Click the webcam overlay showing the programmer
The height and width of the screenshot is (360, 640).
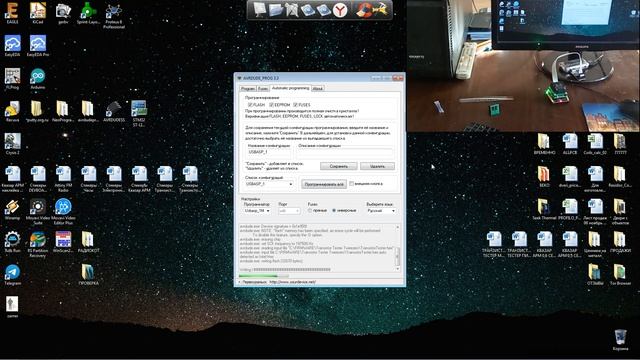click(523, 66)
